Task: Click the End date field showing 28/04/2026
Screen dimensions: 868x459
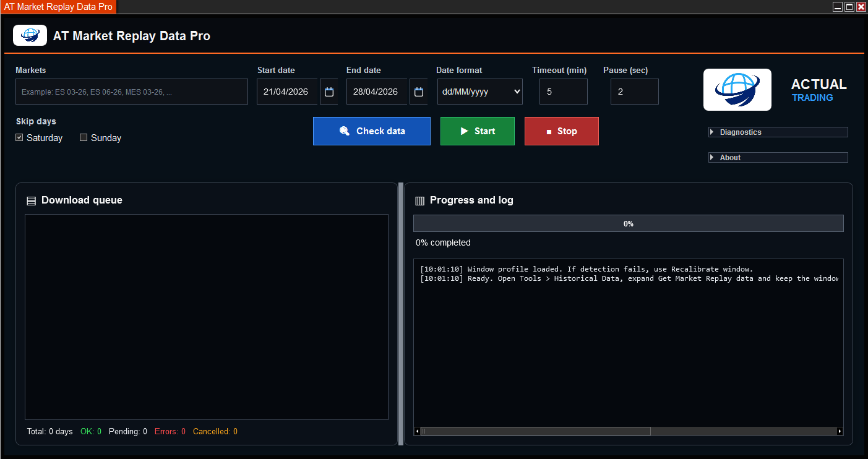Action: 377,92
